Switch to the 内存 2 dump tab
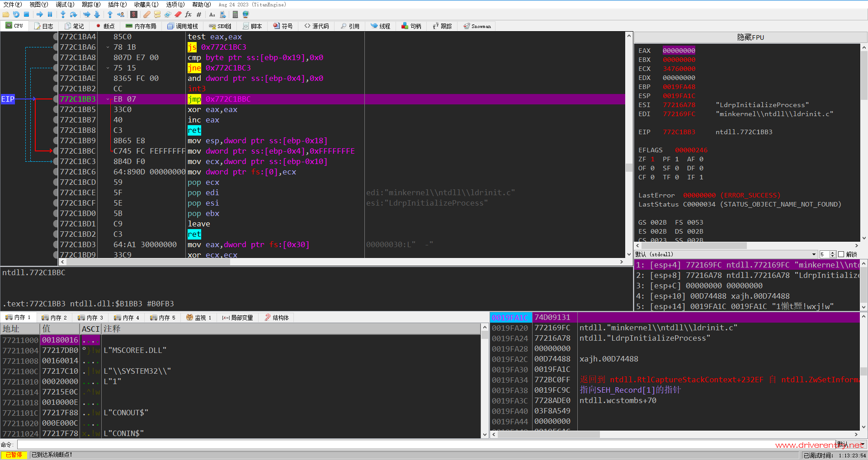Screen dimensions: 868x460 [54, 318]
